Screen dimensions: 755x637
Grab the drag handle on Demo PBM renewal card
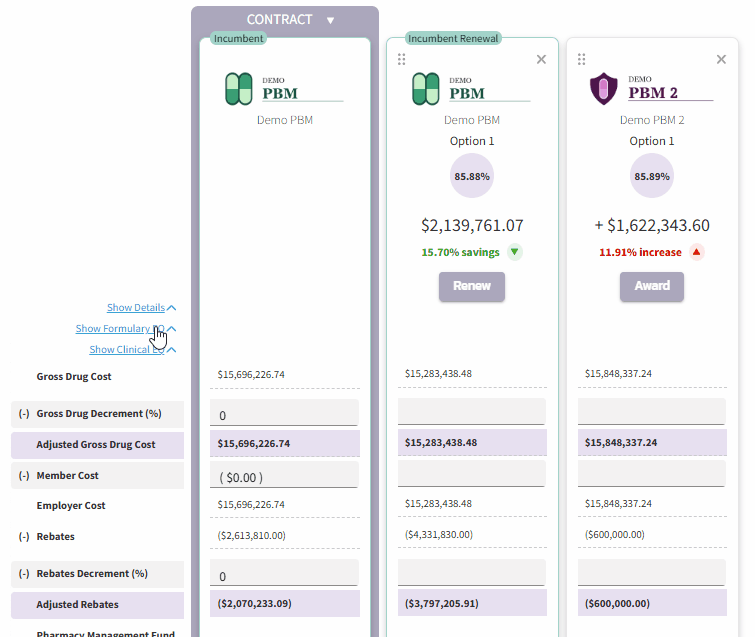click(402, 59)
